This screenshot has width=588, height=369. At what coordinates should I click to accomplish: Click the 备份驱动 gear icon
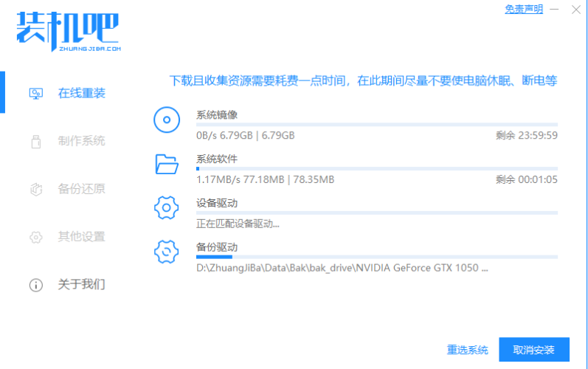click(167, 252)
